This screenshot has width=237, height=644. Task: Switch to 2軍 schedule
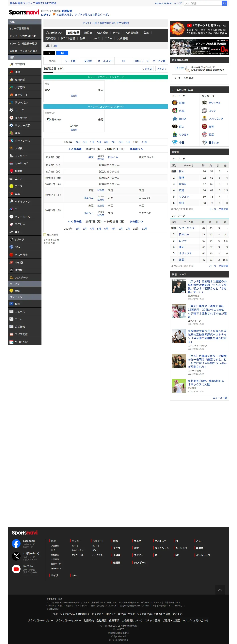pos(55,46)
